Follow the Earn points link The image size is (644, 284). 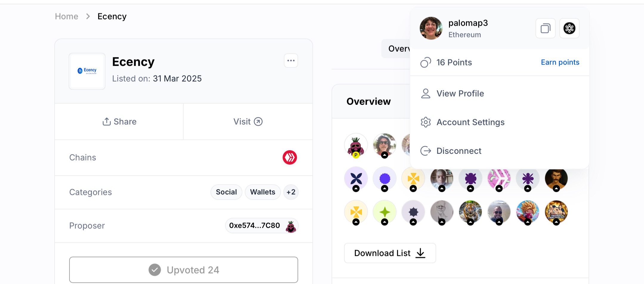click(x=560, y=62)
